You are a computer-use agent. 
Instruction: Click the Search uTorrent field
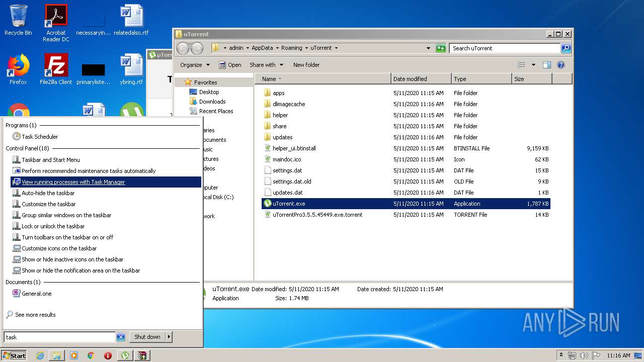[x=505, y=48]
